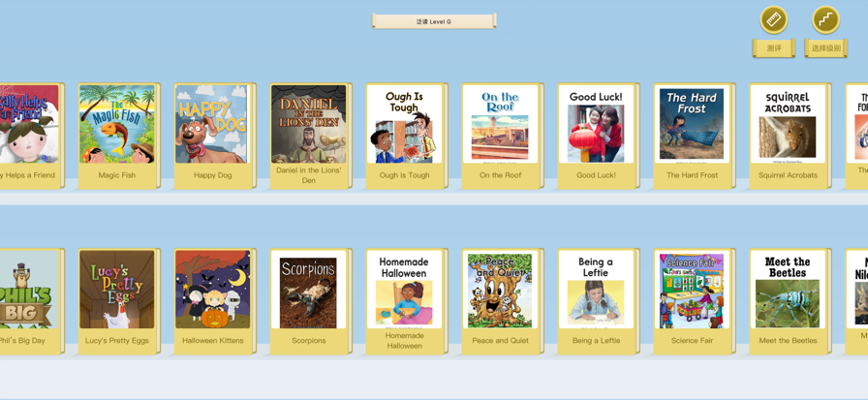Click the 泛读 Level G title banner
This screenshot has height=400, width=868.
pos(433,21)
